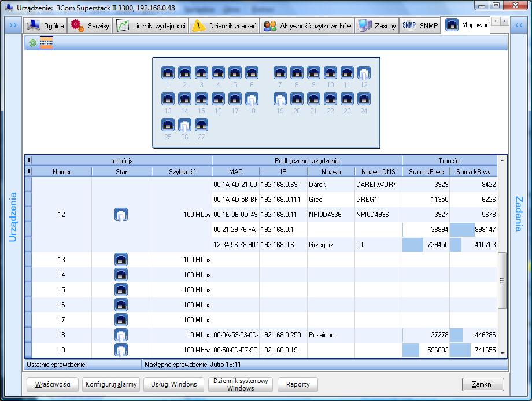532x401 pixels.
Task: Select port 1 in the switch diagram
Action: point(168,73)
